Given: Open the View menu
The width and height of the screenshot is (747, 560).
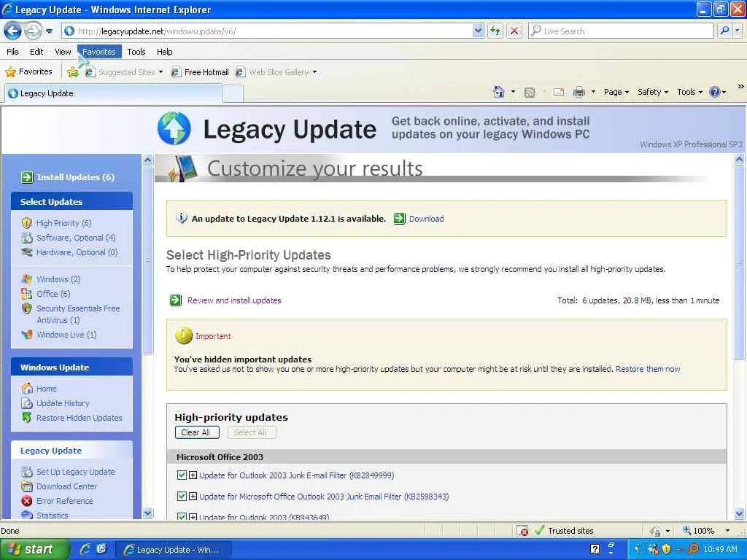Looking at the screenshot, I should pyautogui.click(x=63, y=52).
